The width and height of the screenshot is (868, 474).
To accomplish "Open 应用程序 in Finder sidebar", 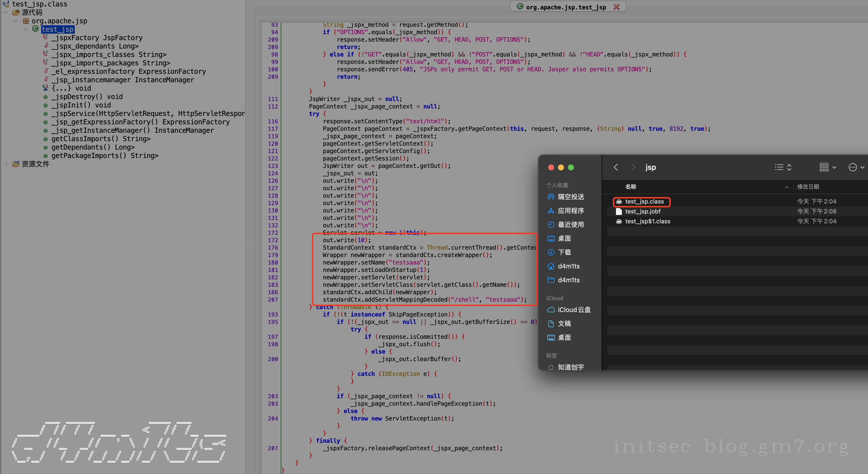I will pyautogui.click(x=570, y=211).
